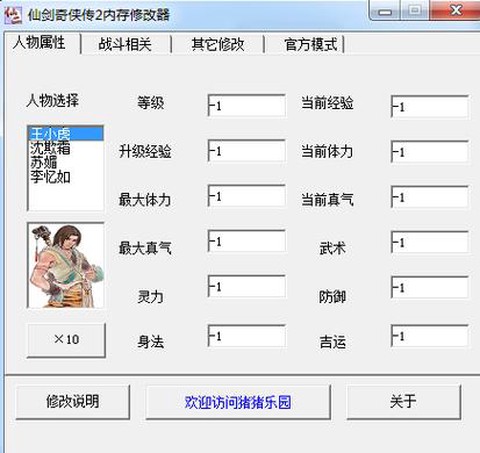Click the 人物选择 label

pos(53,100)
